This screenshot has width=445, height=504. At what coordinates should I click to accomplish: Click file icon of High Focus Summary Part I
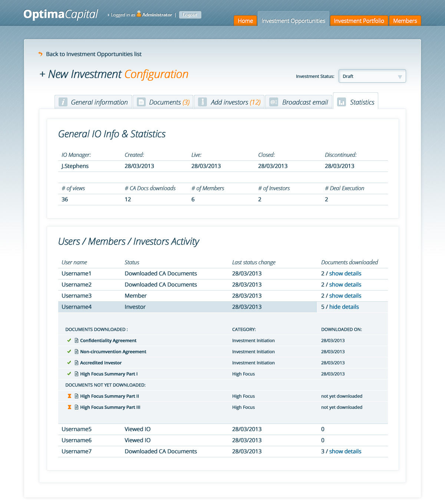tap(76, 374)
